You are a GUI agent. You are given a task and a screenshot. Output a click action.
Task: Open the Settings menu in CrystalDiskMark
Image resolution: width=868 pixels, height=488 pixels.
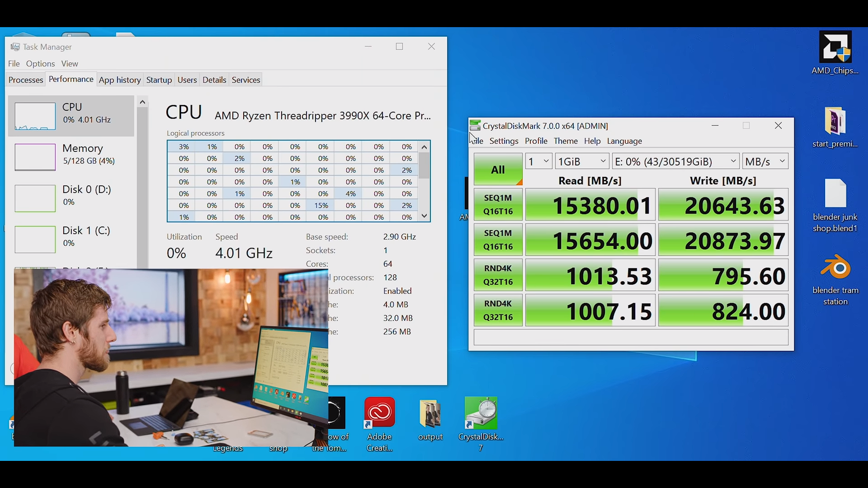pyautogui.click(x=504, y=141)
